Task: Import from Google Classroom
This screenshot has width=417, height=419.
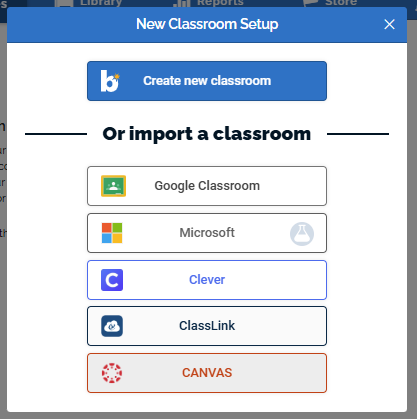Action: (207, 186)
